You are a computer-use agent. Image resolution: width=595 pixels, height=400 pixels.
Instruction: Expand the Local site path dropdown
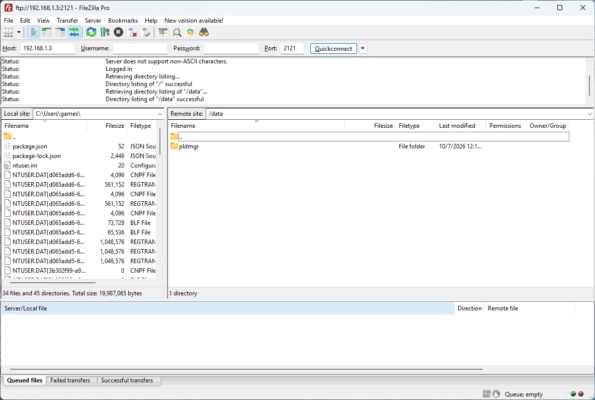(161, 114)
